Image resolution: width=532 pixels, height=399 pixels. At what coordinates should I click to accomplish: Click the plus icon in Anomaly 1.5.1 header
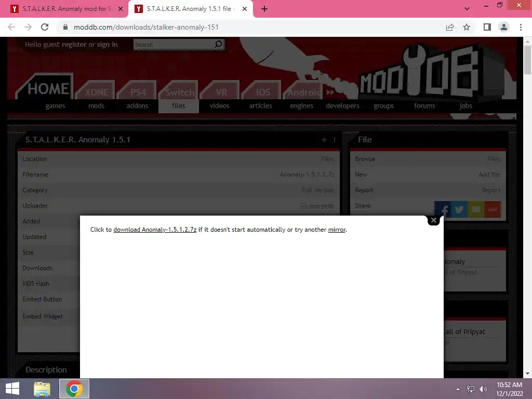click(x=324, y=140)
